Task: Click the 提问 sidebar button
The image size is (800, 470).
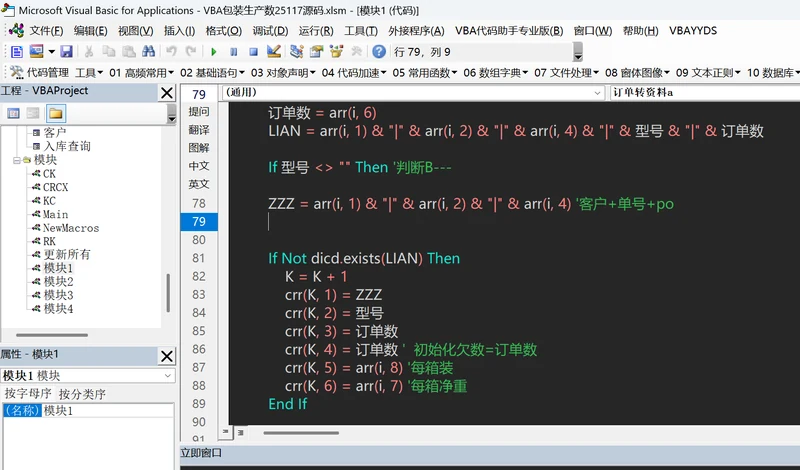Action: 199,111
